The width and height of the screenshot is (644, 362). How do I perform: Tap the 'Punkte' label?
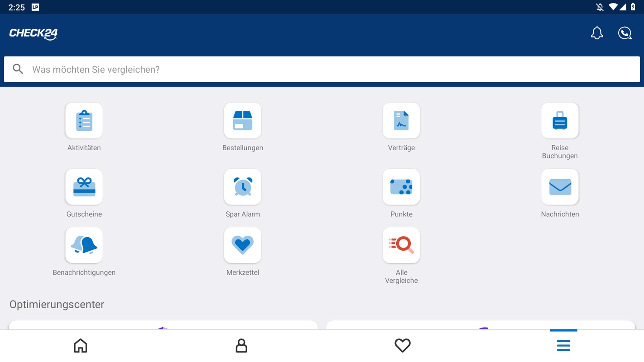click(x=401, y=214)
